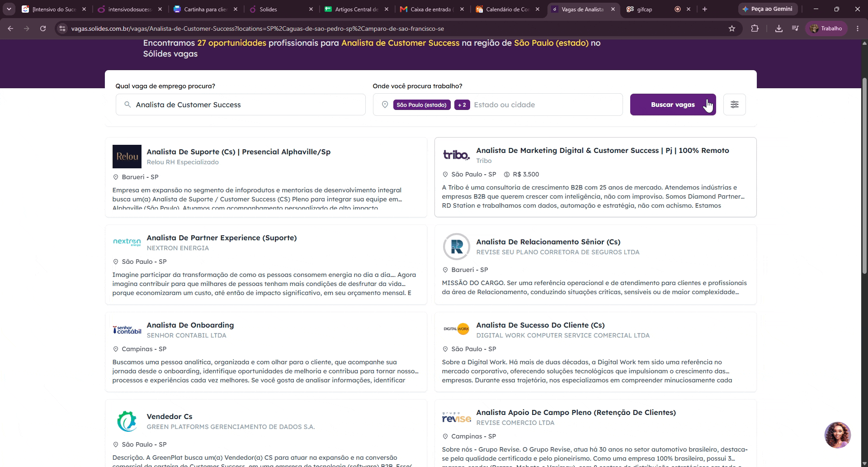This screenshot has height=467, width=868.
Task: Click the Grupo Revise logo
Action: [456, 417]
